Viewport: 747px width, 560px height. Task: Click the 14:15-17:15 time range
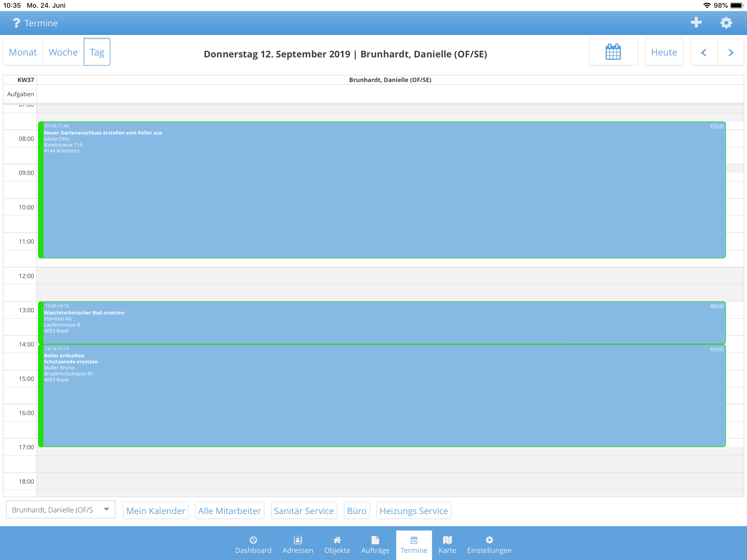[x=57, y=349]
